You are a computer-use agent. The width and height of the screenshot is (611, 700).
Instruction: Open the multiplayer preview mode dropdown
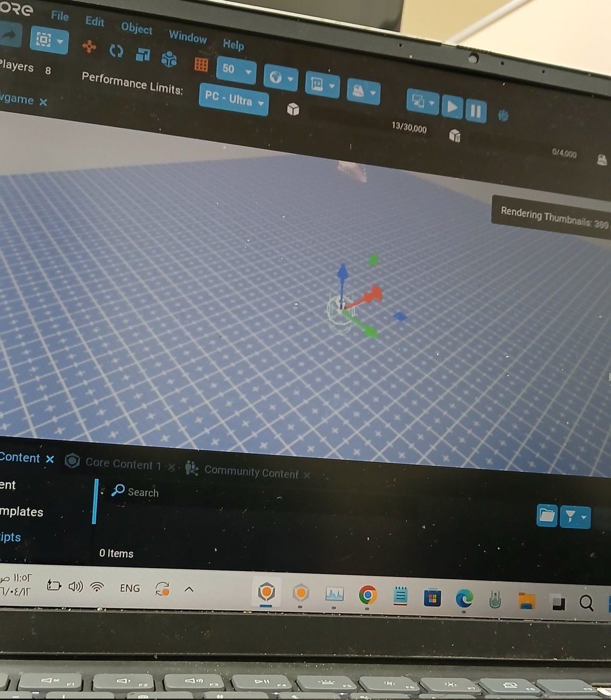point(422,102)
